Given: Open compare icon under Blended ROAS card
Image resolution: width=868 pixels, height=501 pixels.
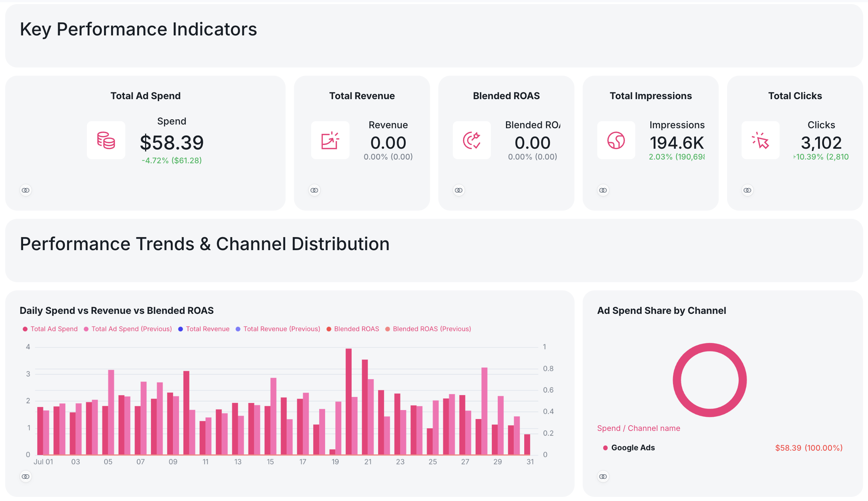Looking at the screenshot, I should 459,190.
